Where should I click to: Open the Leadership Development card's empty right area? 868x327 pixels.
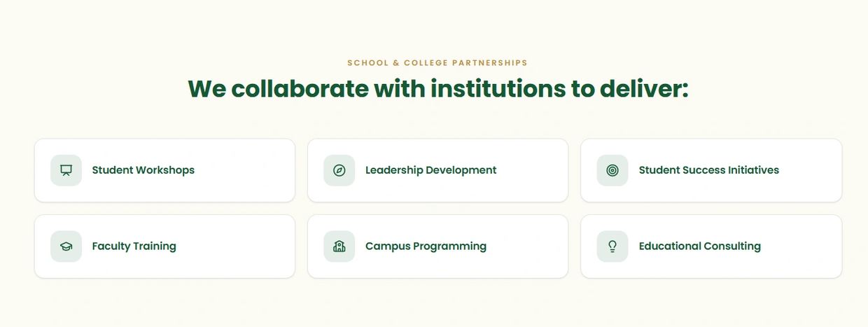[531, 170]
